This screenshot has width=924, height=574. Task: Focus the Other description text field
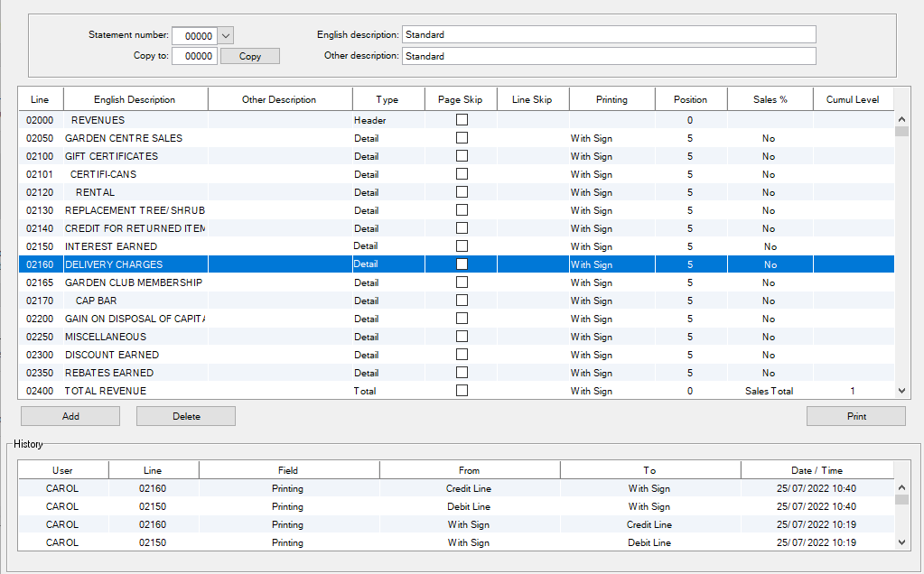[x=608, y=56]
